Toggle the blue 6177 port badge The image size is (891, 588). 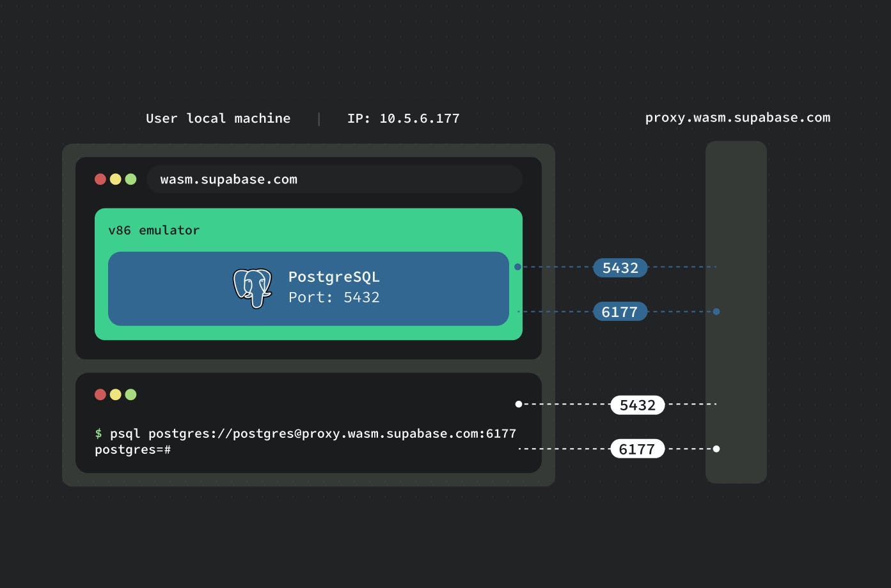coord(619,311)
